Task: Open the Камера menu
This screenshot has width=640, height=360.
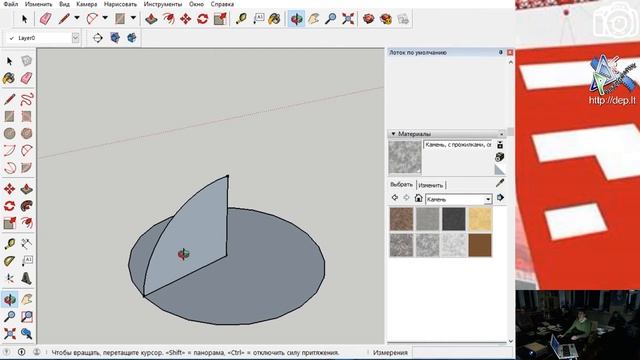Action: tap(87, 4)
